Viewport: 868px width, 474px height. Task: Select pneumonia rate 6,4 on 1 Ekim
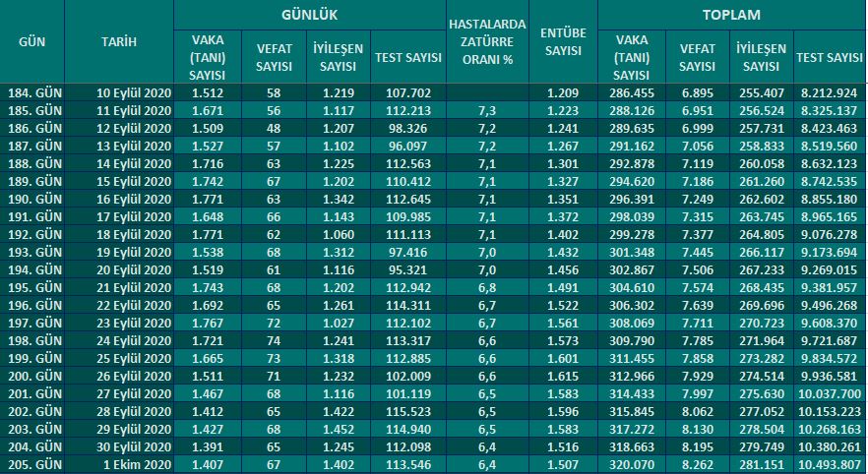pyautogui.click(x=487, y=464)
